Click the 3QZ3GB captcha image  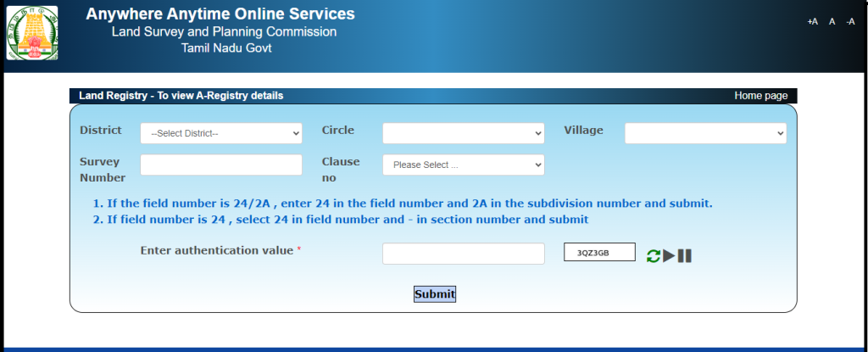pyautogui.click(x=599, y=253)
